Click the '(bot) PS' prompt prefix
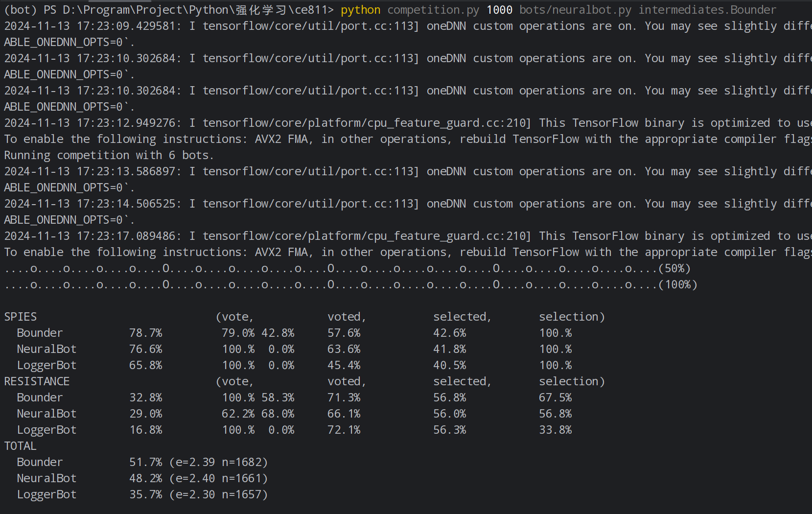Screen dimensions: 812x514 (x=30, y=10)
